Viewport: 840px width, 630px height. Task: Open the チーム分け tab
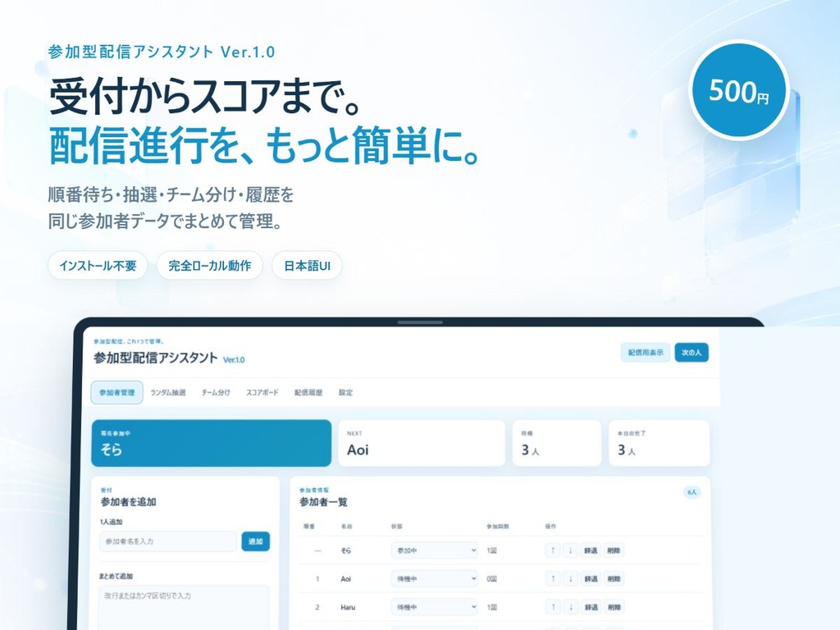click(x=216, y=392)
